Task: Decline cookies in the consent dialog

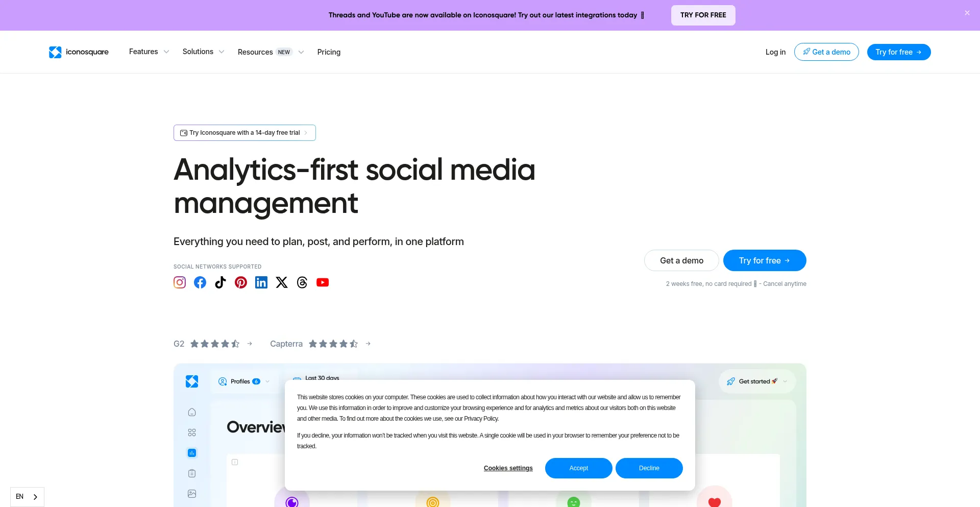Action: tap(649, 468)
